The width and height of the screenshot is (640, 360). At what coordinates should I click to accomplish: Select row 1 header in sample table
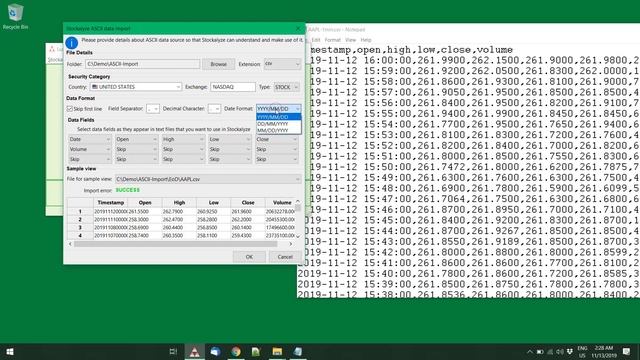click(80, 211)
